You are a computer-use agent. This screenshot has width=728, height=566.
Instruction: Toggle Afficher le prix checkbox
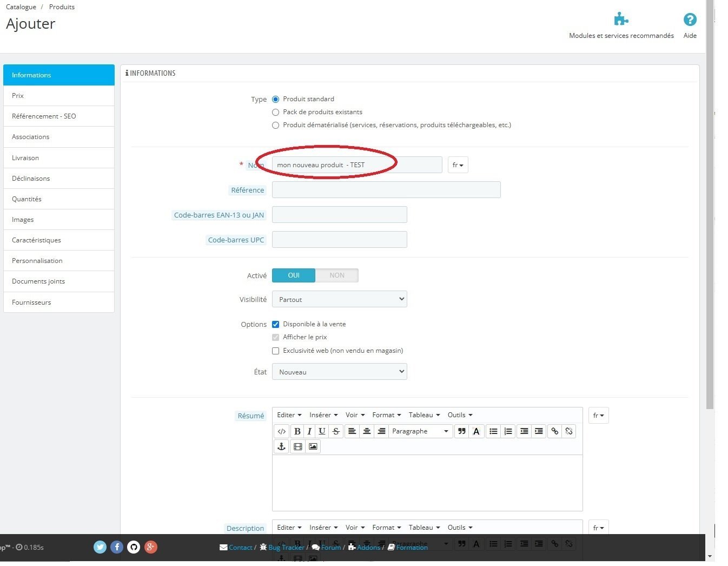tap(276, 337)
